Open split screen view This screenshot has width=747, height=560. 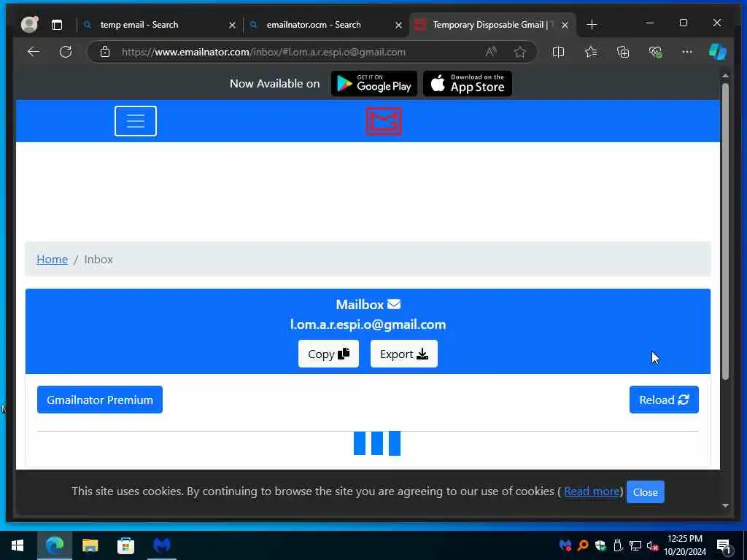[558, 52]
